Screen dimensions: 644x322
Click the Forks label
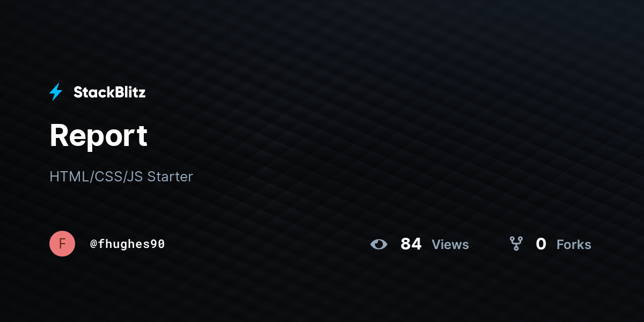click(x=574, y=245)
